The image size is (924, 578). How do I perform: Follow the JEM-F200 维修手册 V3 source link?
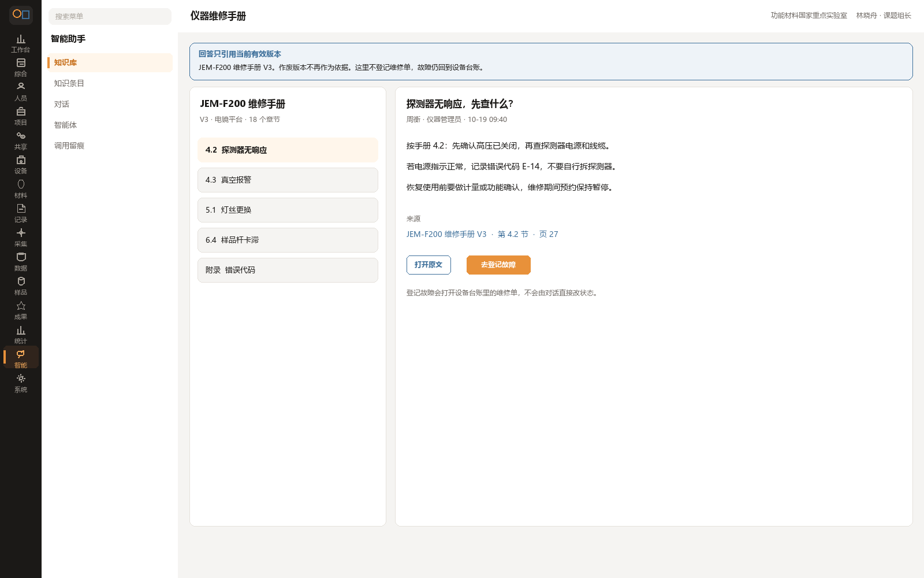tap(446, 234)
